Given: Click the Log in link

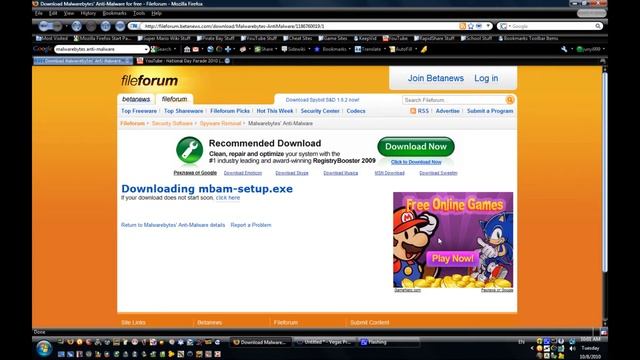Looking at the screenshot, I should coord(486,78).
